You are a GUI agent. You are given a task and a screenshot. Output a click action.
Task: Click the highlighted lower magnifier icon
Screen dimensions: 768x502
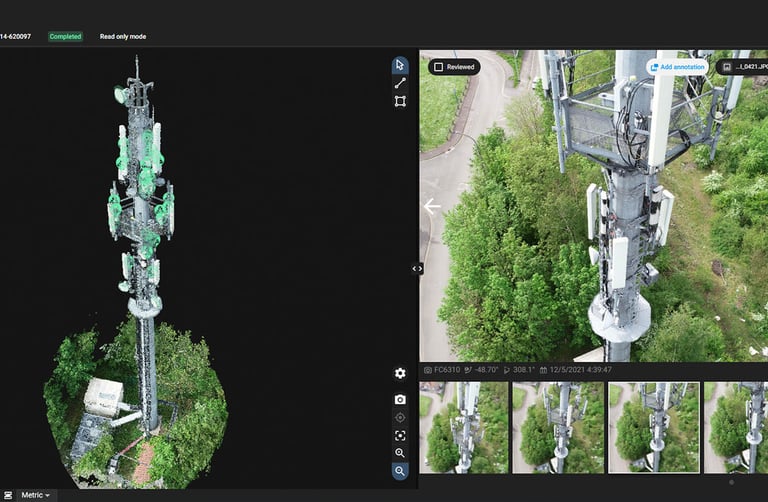point(400,471)
